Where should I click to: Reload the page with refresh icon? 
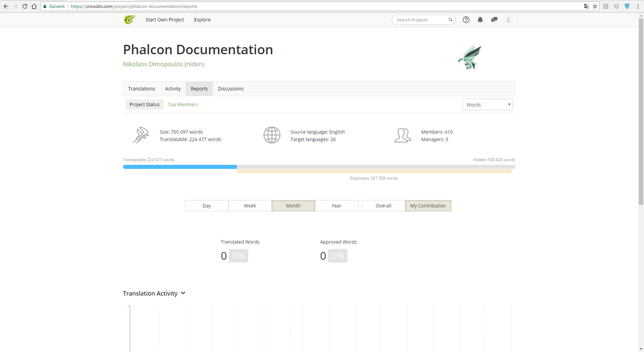point(24,7)
